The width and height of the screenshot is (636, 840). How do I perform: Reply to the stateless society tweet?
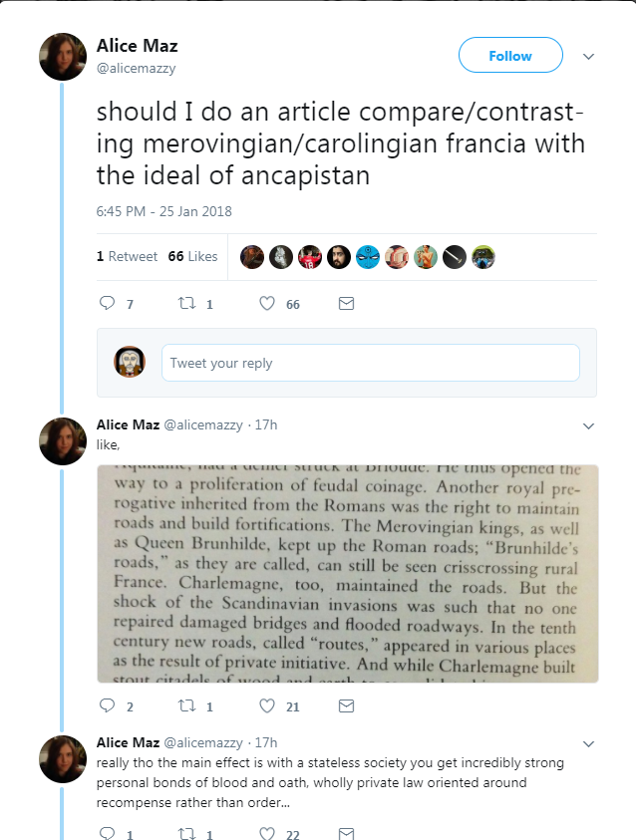click(x=109, y=833)
